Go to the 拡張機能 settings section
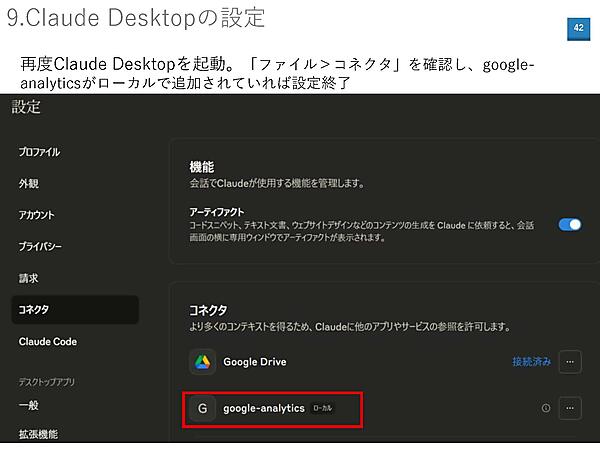The height and width of the screenshot is (450, 600). pos(38,434)
